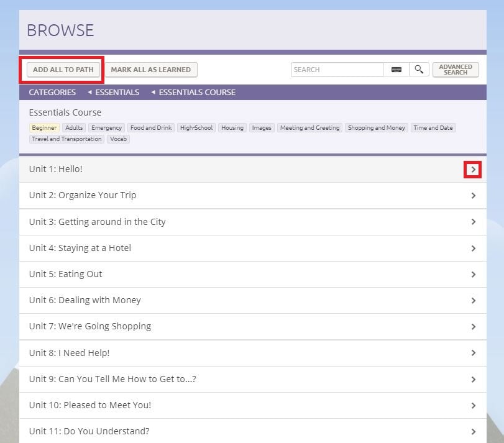Image resolution: width=504 pixels, height=443 pixels.
Task: Click the magnifying glass search icon
Action: (x=419, y=70)
